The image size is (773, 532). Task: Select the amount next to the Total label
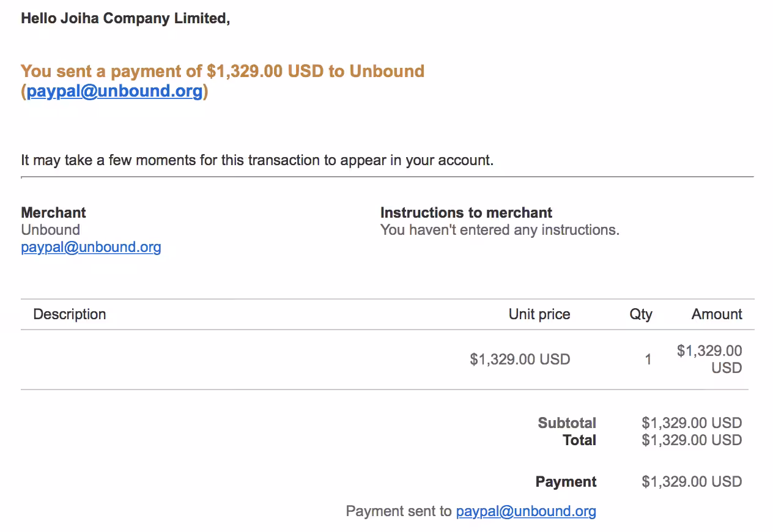[x=692, y=440]
